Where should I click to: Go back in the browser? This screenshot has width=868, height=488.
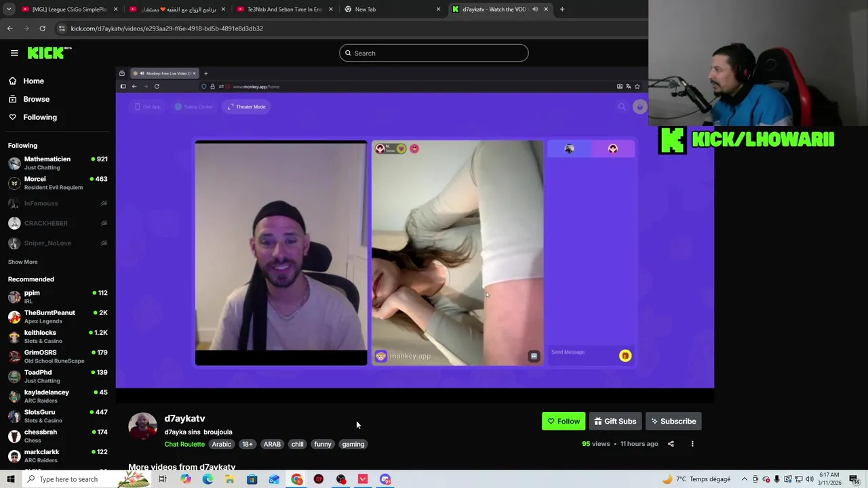9,28
